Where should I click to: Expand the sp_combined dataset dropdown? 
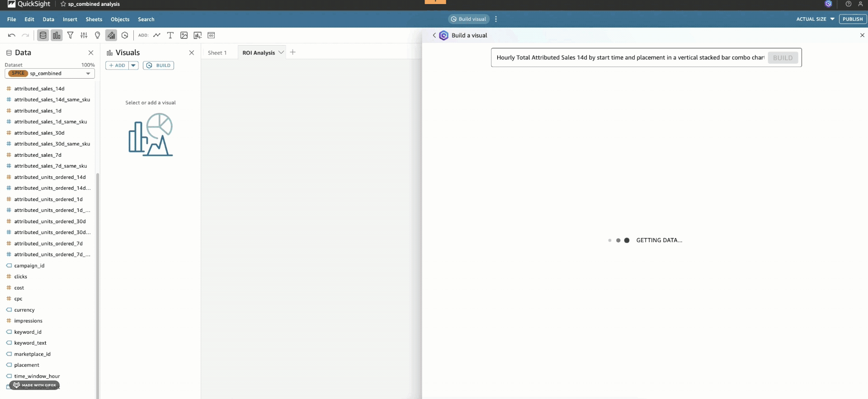coord(88,74)
